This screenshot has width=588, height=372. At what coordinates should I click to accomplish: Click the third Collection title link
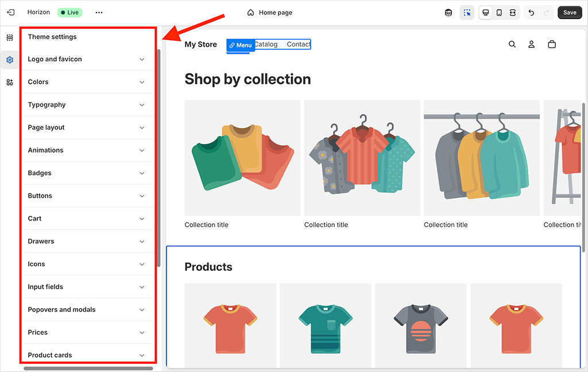[446, 224]
